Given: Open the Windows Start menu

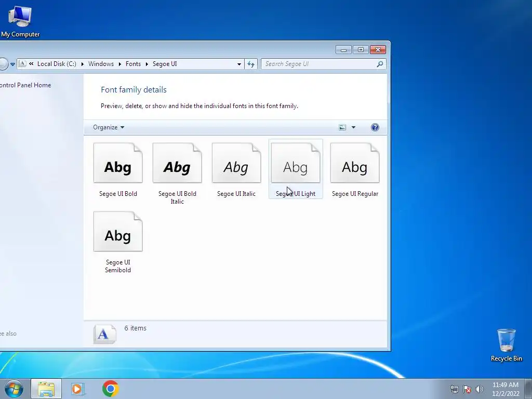Looking at the screenshot, I should tap(14, 389).
